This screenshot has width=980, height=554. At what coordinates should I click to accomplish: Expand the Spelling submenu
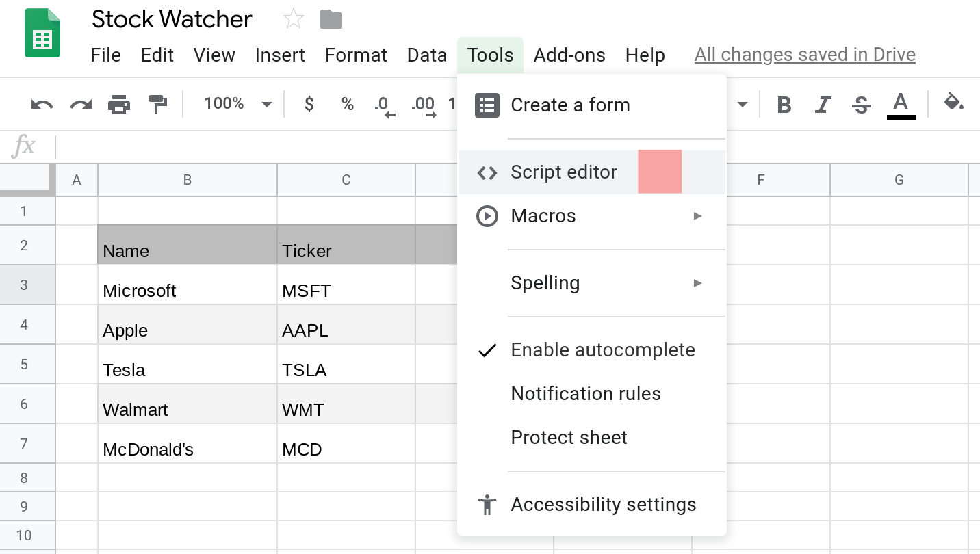point(591,283)
